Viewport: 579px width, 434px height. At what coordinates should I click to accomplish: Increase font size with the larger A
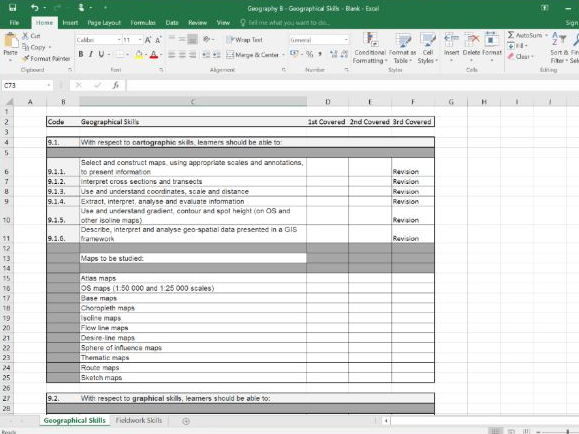click(148, 40)
